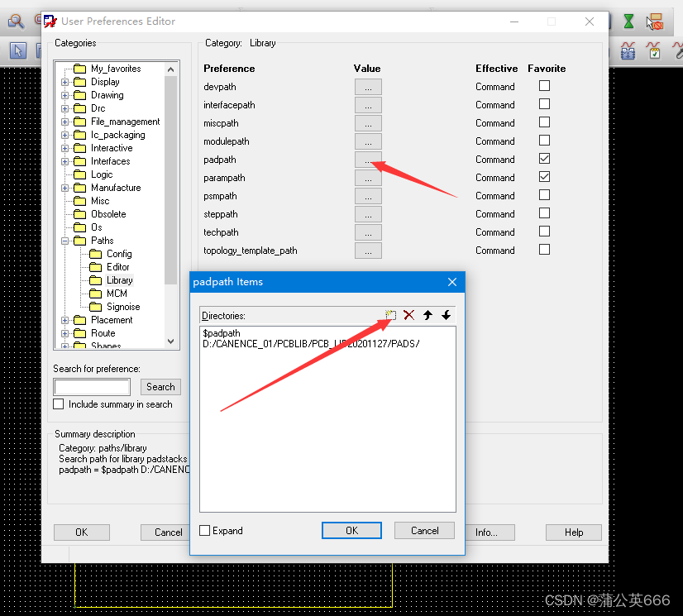Image resolution: width=683 pixels, height=616 pixels.
Task: Select the Config item under Paths
Action: click(119, 254)
